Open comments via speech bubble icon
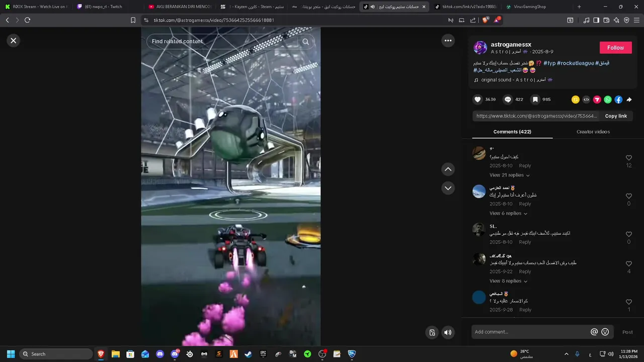The image size is (644, 362). point(508,100)
